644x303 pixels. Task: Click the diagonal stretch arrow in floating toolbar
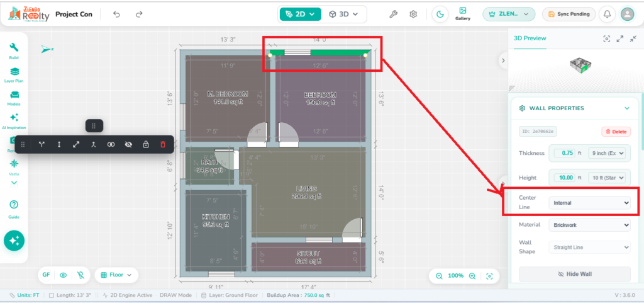pyautogui.click(x=76, y=144)
